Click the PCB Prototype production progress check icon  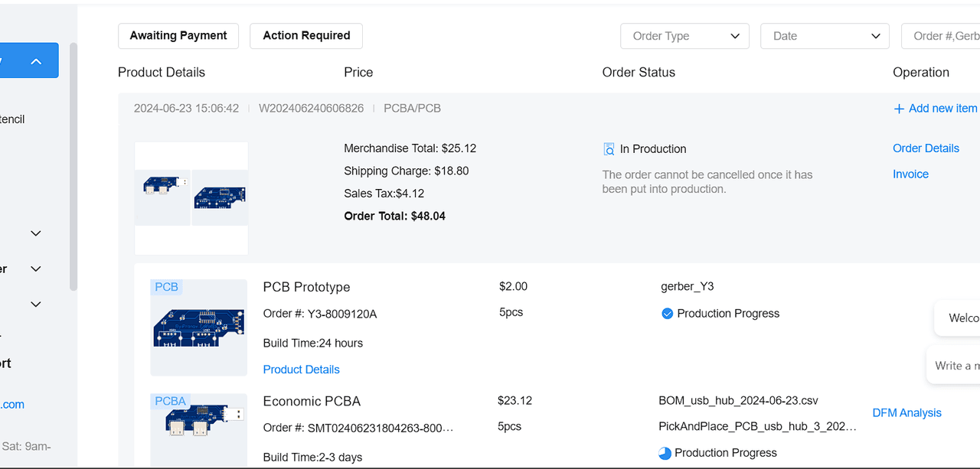667,314
